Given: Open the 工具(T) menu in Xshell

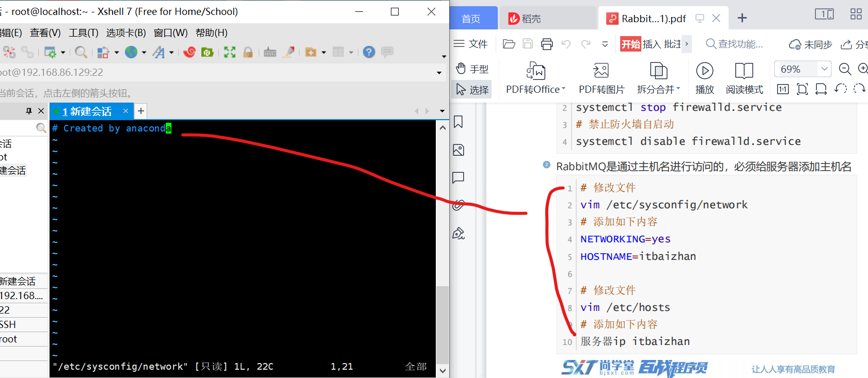Looking at the screenshot, I should tap(84, 33).
